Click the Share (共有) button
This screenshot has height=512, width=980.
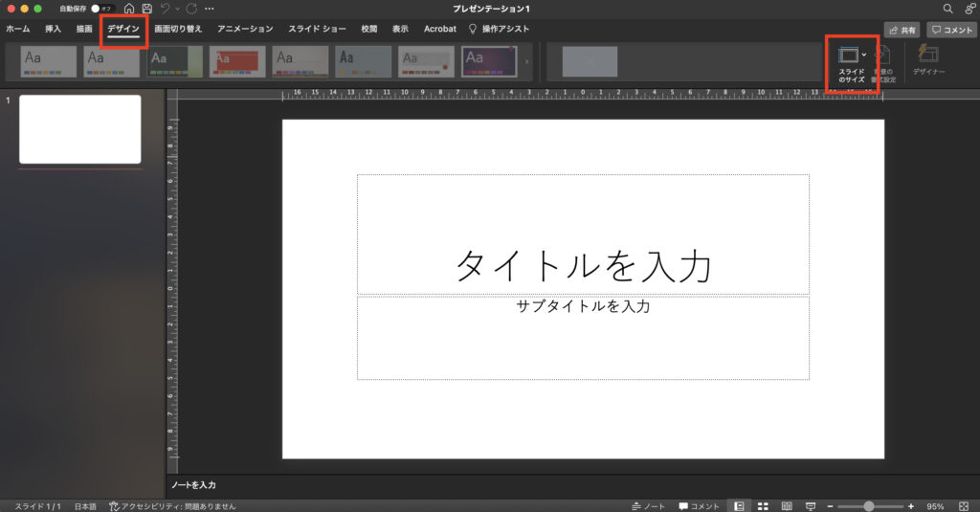point(902,30)
